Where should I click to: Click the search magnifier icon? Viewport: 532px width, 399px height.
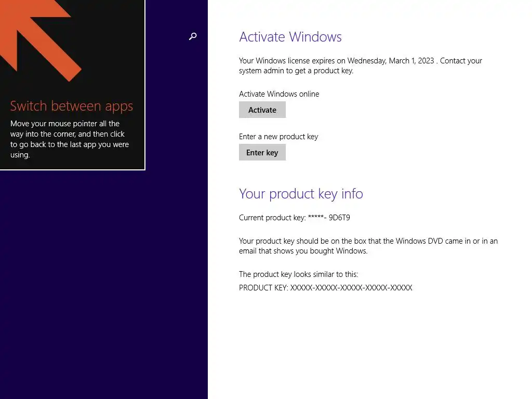pyautogui.click(x=193, y=36)
